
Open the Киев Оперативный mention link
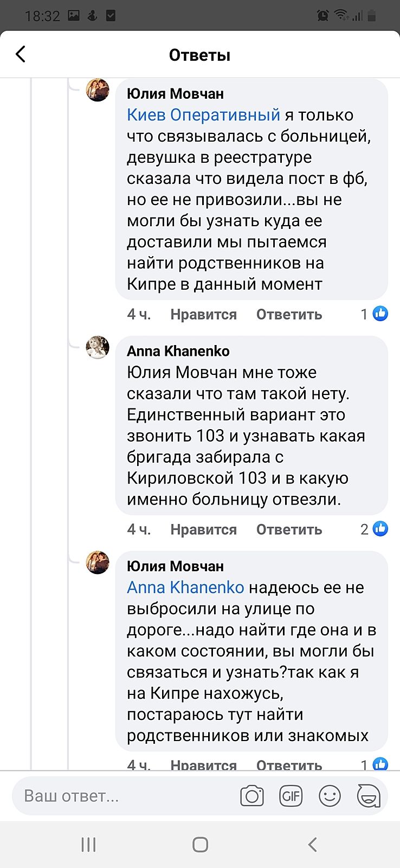pyautogui.click(x=203, y=115)
